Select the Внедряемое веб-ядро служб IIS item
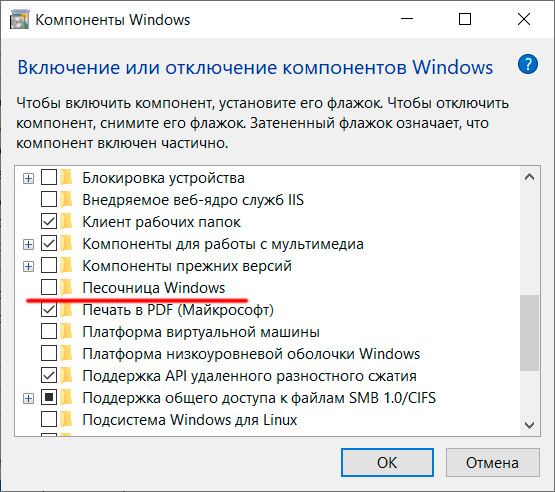 pyautogui.click(x=193, y=200)
